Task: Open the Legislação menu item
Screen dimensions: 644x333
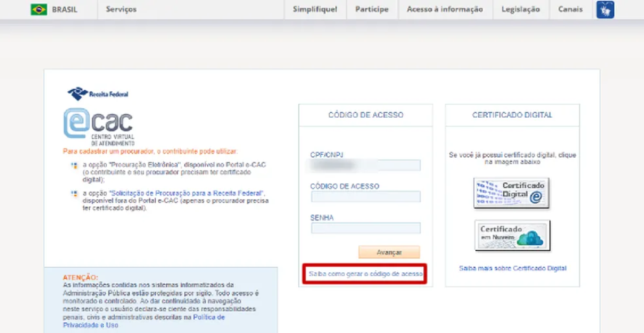Action: point(520,9)
